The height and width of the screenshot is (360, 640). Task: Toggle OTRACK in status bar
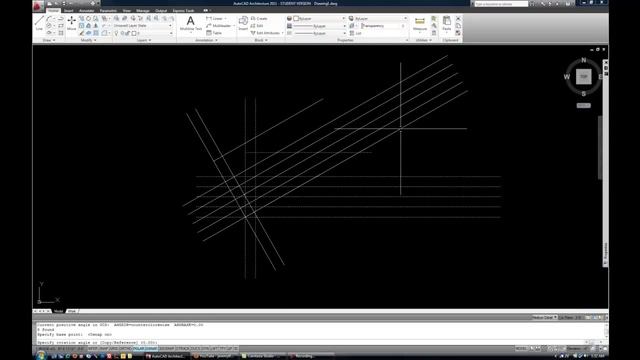[x=182, y=349]
